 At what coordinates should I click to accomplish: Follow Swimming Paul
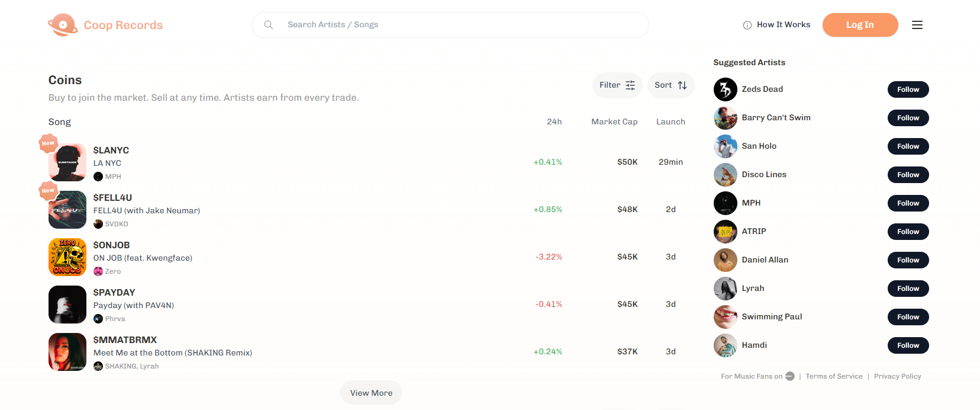coord(908,317)
